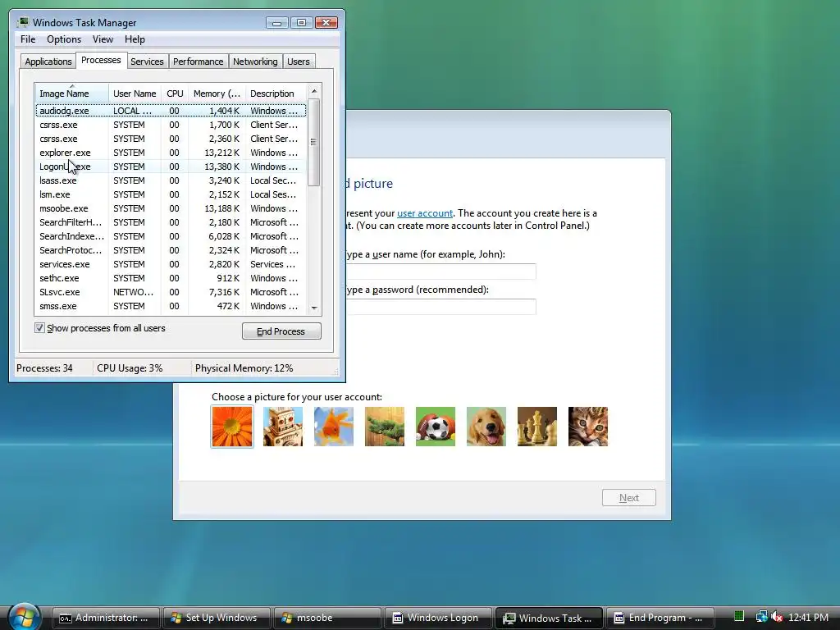Click Next in Set Up Windows

(x=629, y=498)
